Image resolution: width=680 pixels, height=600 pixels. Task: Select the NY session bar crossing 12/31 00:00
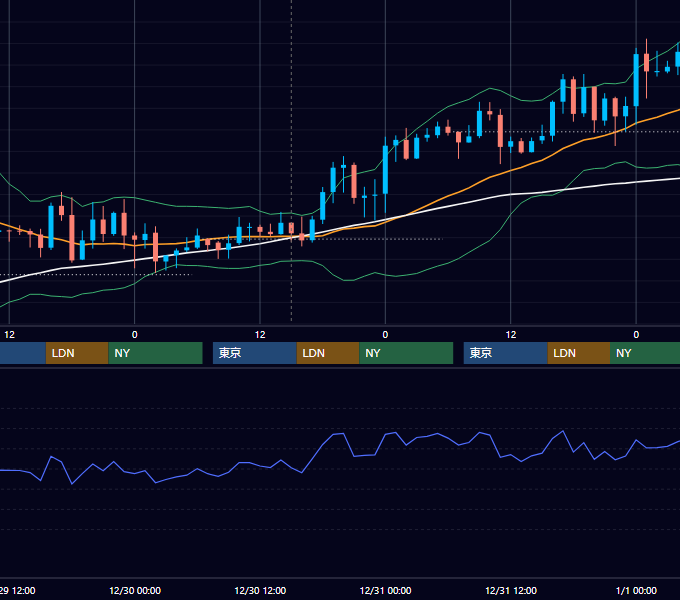coord(406,353)
